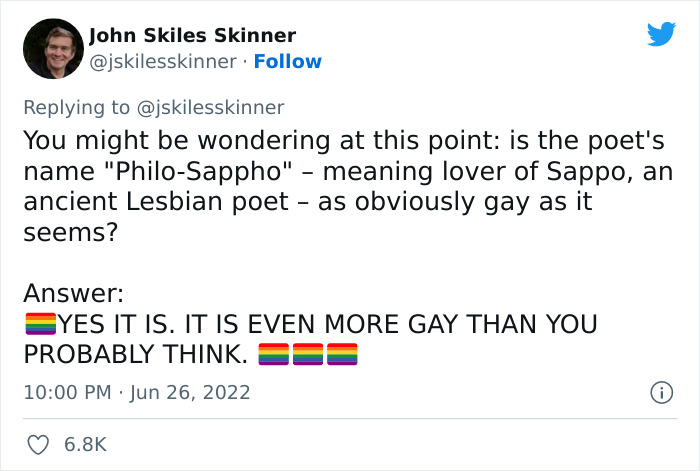
Task: Click last rainbow flag after THINK
Action: 343,354
